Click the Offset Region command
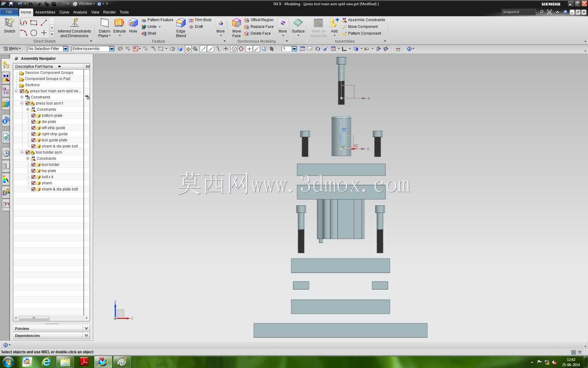 [x=259, y=20]
